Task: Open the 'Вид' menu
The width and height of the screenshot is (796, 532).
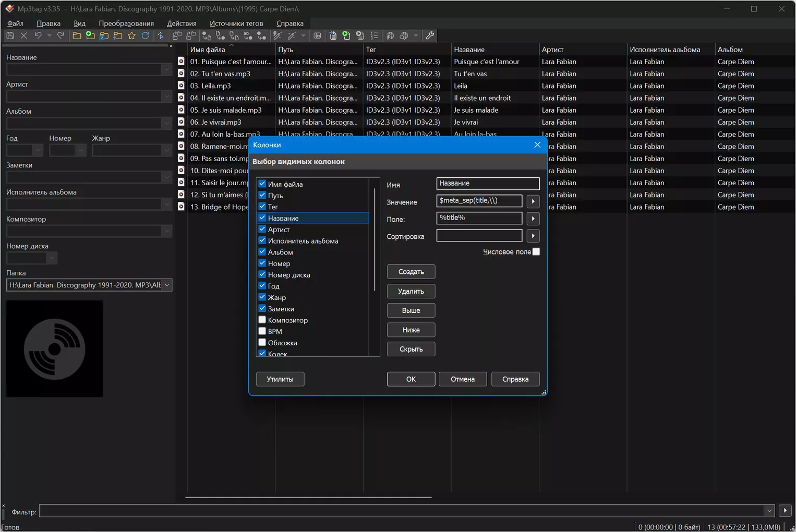Action: coord(79,23)
